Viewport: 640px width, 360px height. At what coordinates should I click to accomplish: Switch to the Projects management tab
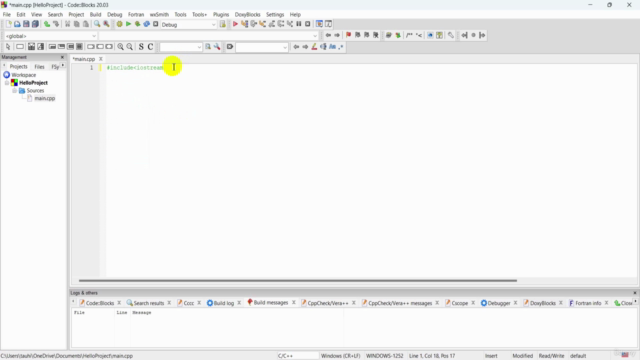coord(18,67)
